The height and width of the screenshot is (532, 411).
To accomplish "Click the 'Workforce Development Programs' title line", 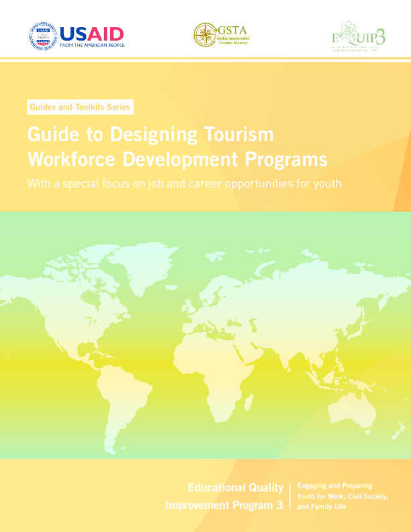I will (x=177, y=160).
